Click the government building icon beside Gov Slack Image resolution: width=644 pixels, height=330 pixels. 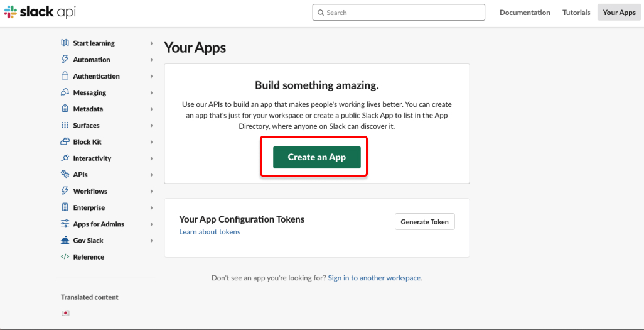65,240
